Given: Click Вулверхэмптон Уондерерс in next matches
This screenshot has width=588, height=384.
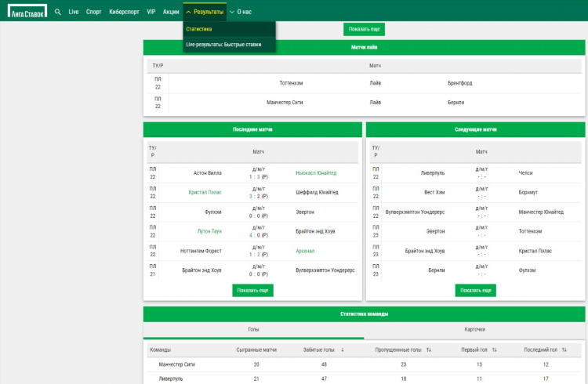Looking at the screenshot, I should click(415, 212).
